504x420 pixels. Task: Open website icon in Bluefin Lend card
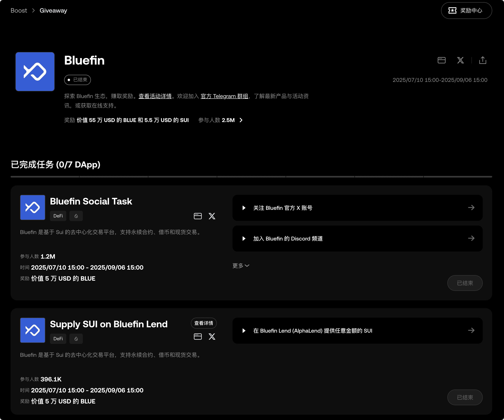[x=198, y=336]
